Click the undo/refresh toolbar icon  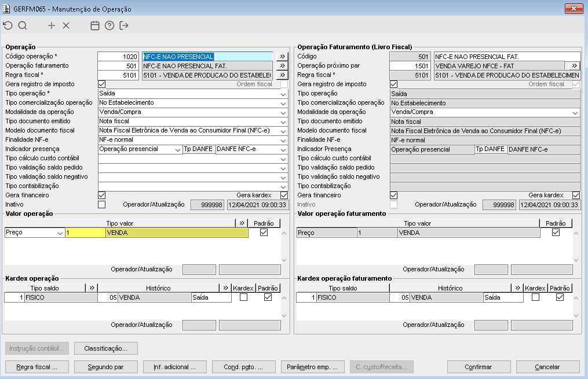coord(8,25)
